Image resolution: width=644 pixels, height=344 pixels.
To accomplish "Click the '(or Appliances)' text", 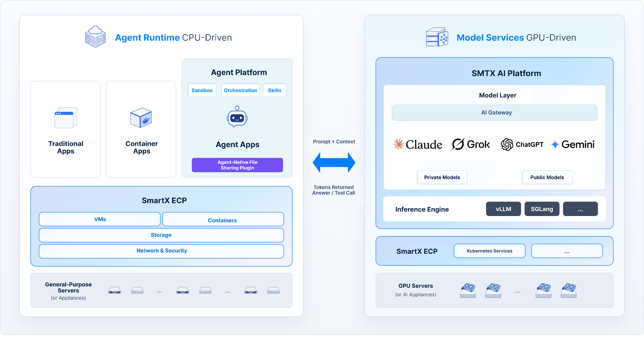I will tap(68, 298).
